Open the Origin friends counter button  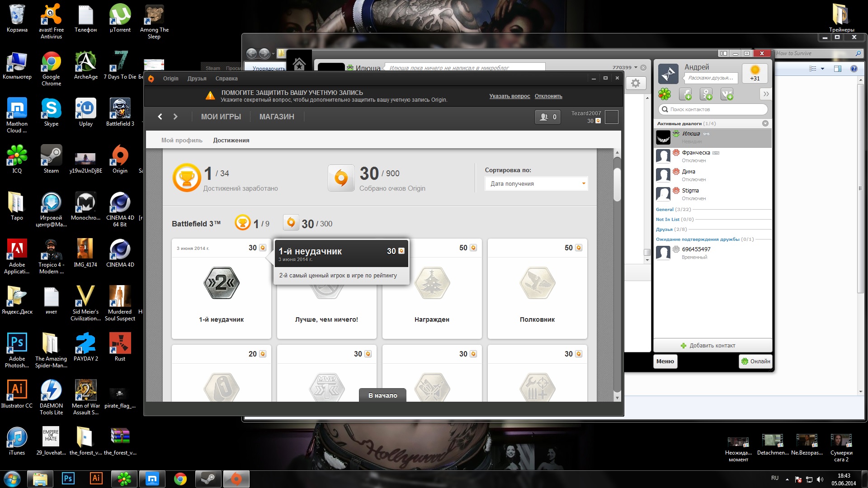click(x=547, y=117)
